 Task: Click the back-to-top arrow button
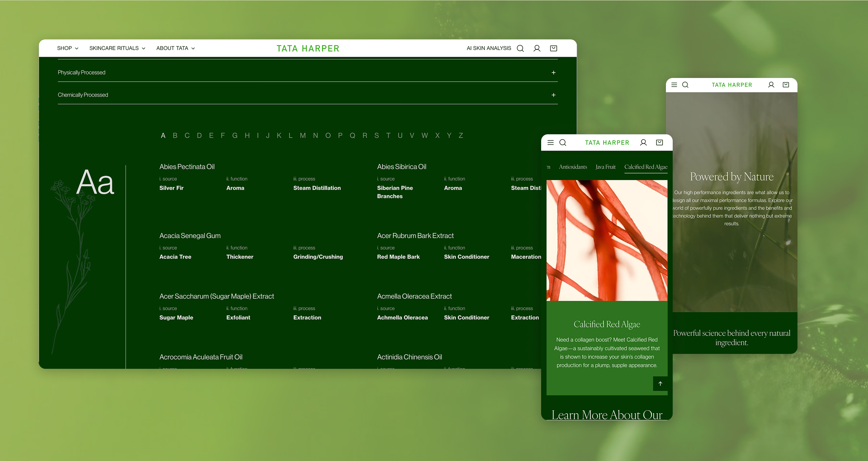pos(660,383)
